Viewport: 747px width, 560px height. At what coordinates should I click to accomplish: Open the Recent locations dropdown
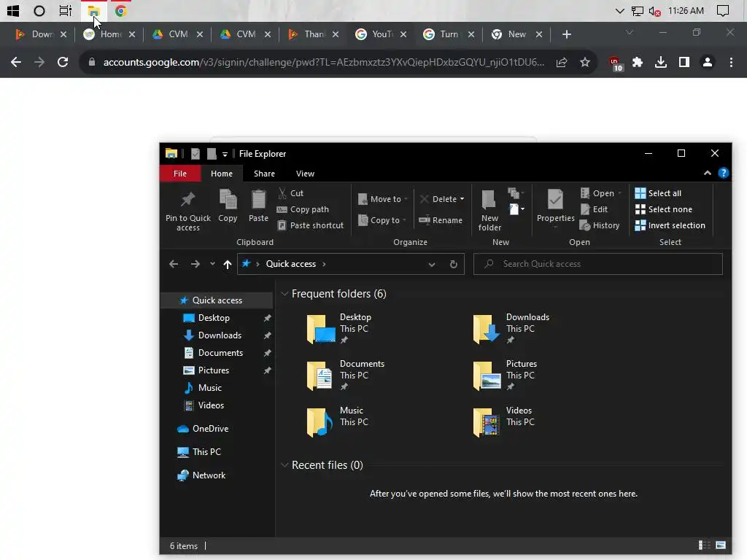(x=212, y=264)
